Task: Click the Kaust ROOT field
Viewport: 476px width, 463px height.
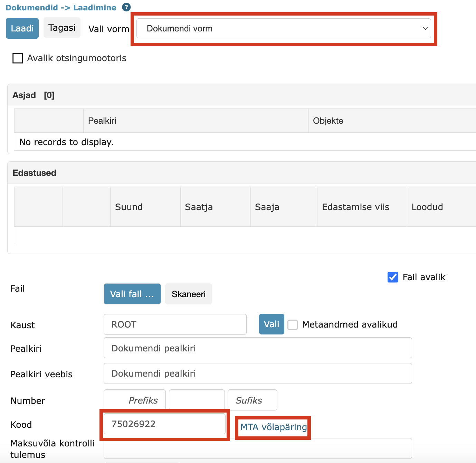Action: pyautogui.click(x=175, y=324)
